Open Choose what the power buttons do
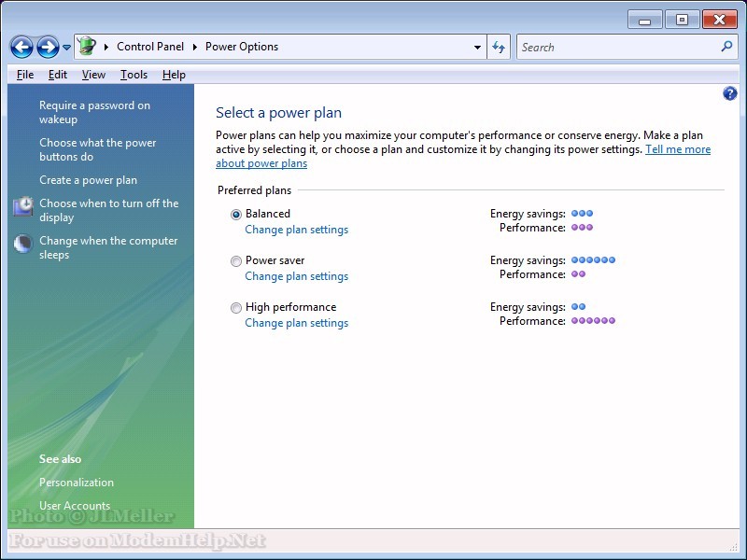Viewport: 747px width, 560px height. coord(98,149)
